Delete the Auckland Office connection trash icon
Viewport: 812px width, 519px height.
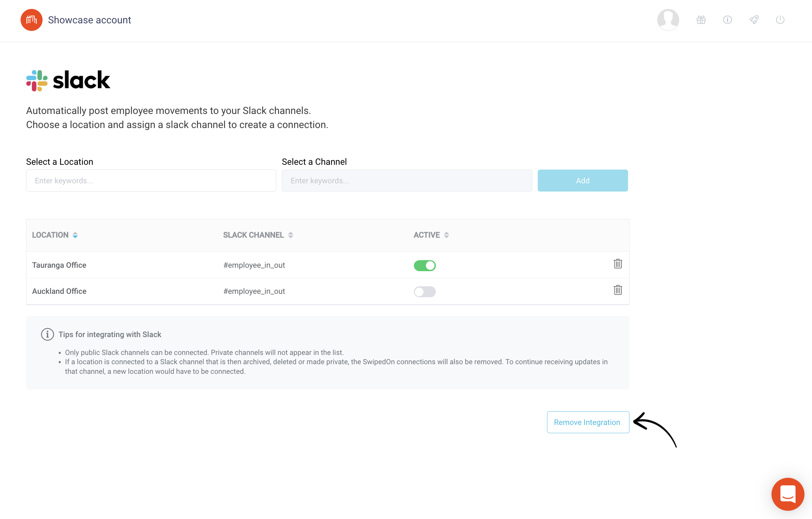click(x=618, y=290)
